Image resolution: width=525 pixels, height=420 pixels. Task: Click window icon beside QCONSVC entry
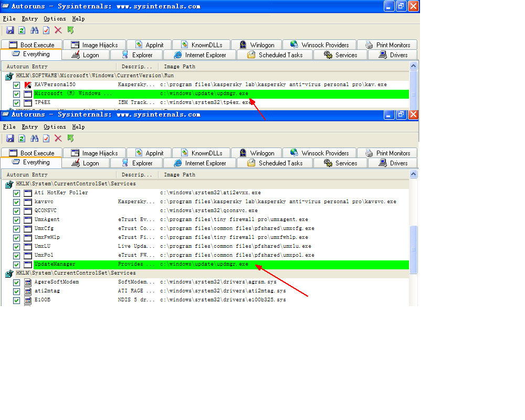(28, 211)
